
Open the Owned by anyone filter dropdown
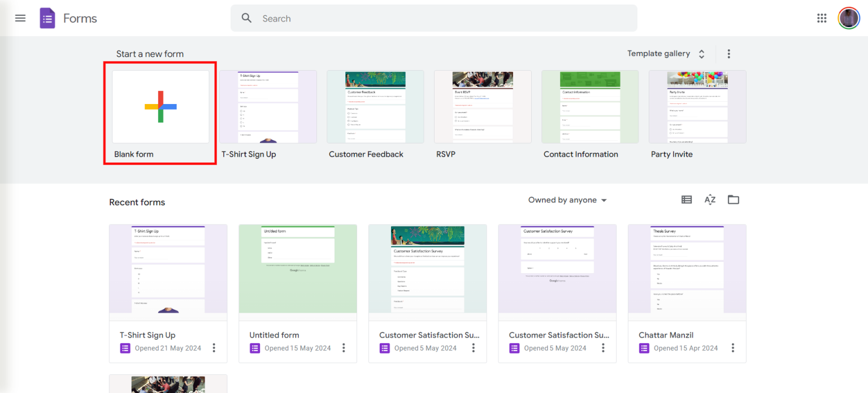tap(567, 200)
